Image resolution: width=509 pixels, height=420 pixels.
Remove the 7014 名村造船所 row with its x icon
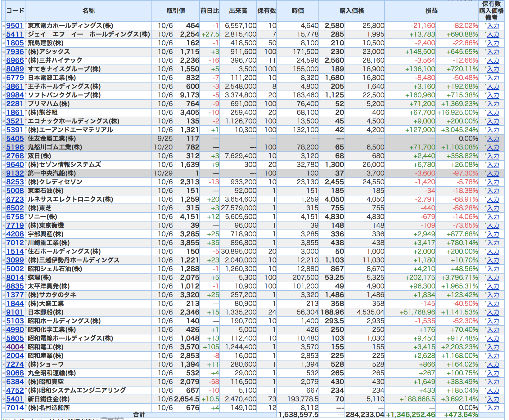click(x=3, y=408)
